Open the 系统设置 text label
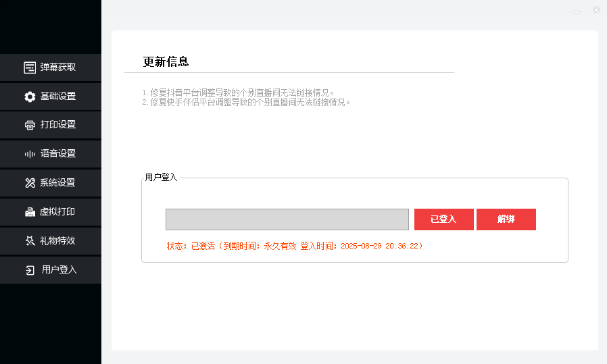 [x=57, y=183]
